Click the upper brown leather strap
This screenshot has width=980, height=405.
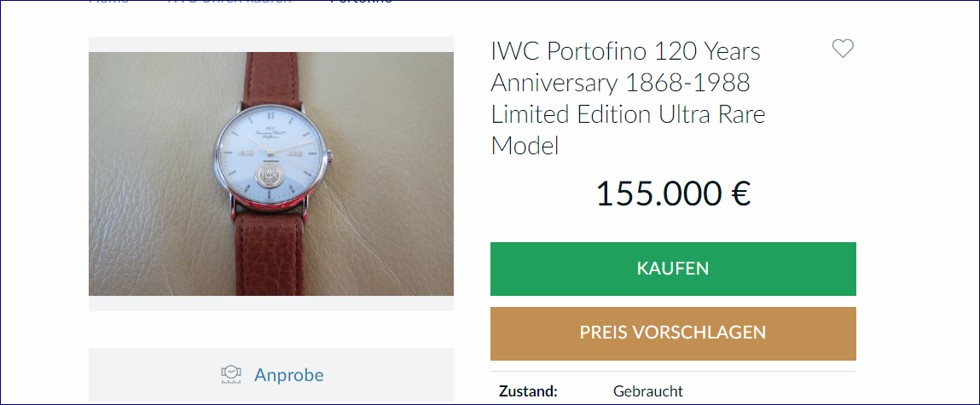point(271,77)
